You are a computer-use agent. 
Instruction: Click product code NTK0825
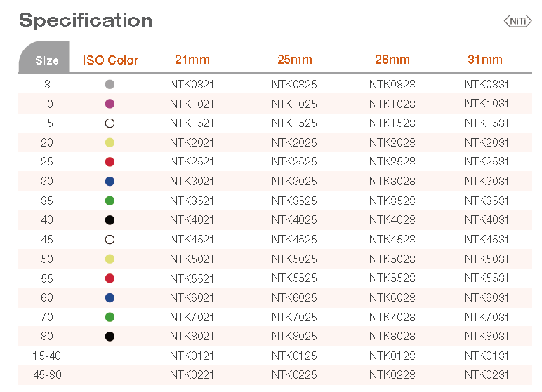coord(294,84)
